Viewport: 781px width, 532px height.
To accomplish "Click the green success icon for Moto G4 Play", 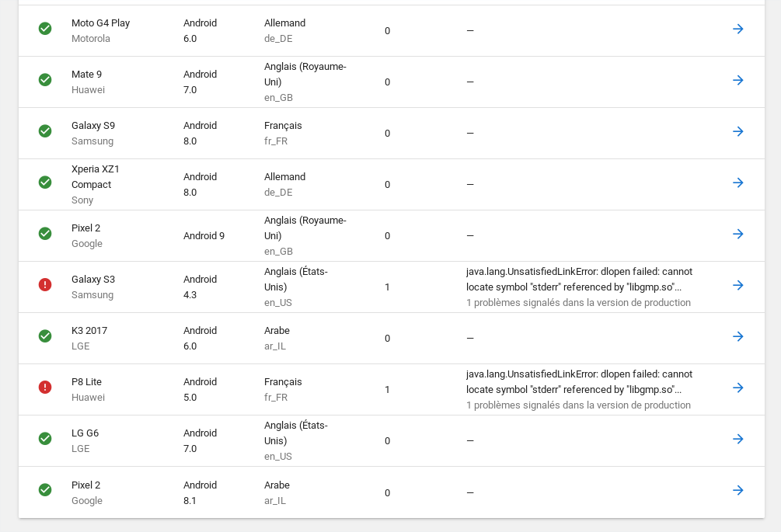I will (x=45, y=28).
